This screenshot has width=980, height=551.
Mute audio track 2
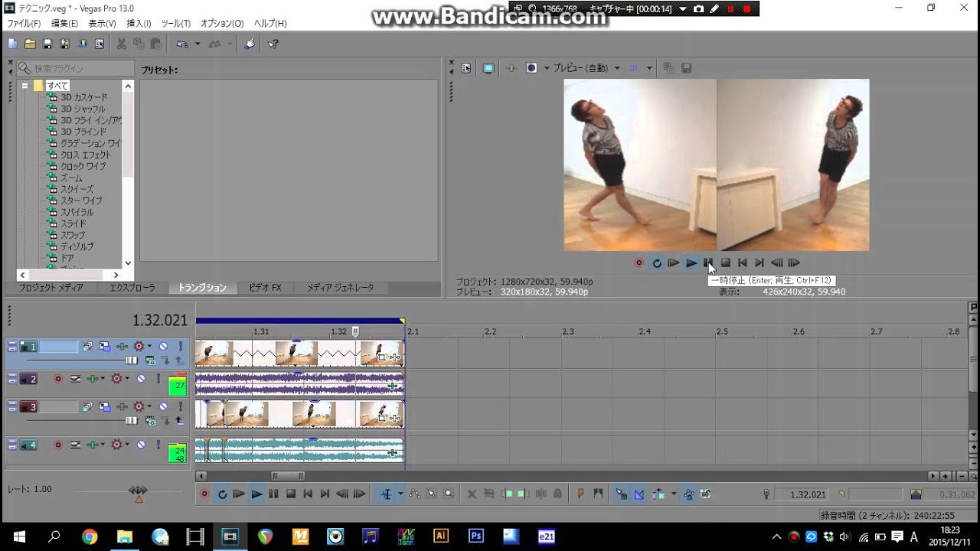coord(141,379)
